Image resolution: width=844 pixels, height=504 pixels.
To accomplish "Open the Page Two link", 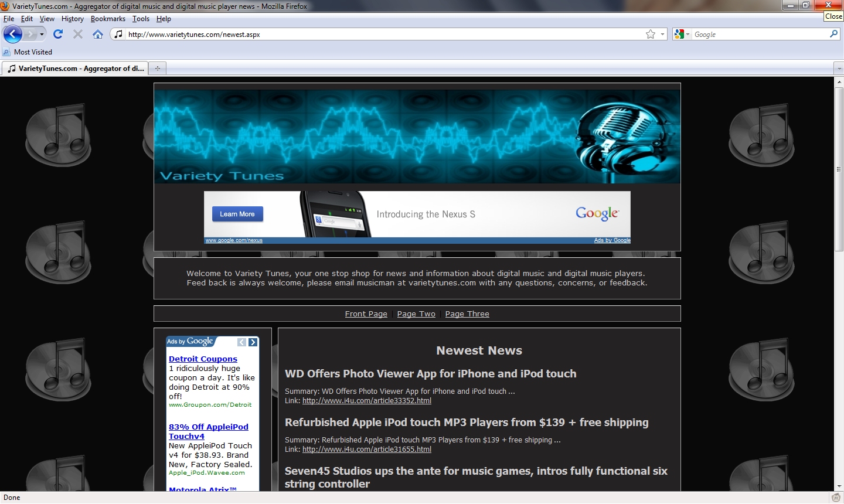I will click(x=416, y=314).
